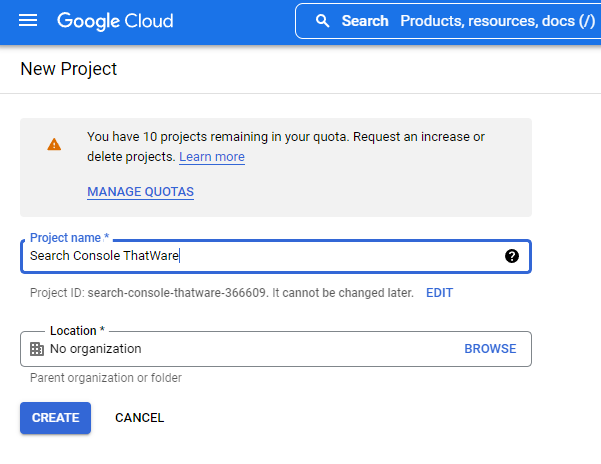Open the MANAGE QUOTAS link
This screenshot has height=464, width=601.
[140, 191]
